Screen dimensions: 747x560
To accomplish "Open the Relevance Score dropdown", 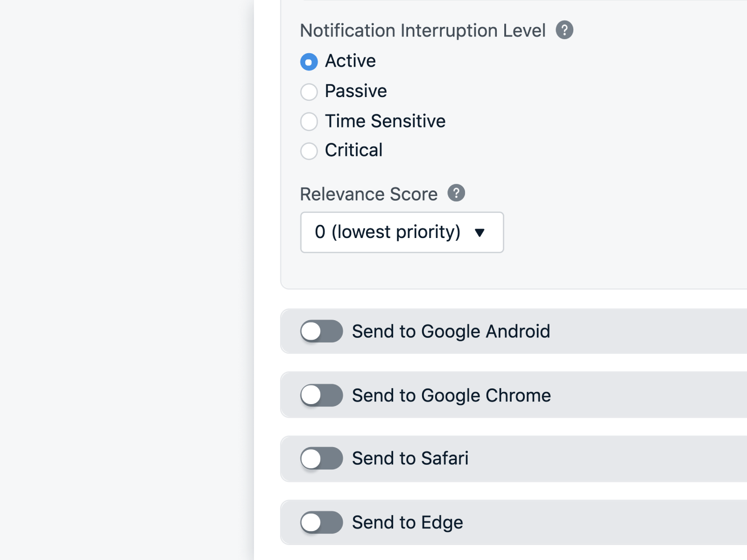I will pos(402,232).
